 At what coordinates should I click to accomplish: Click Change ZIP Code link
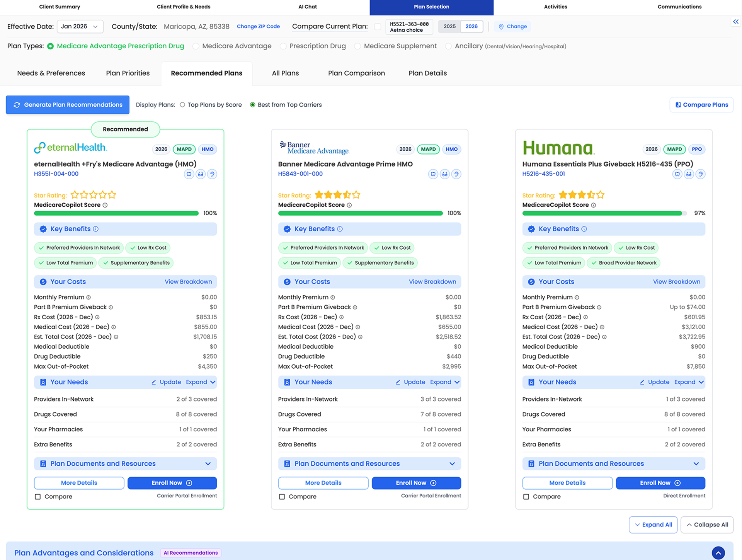[x=258, y=27]
